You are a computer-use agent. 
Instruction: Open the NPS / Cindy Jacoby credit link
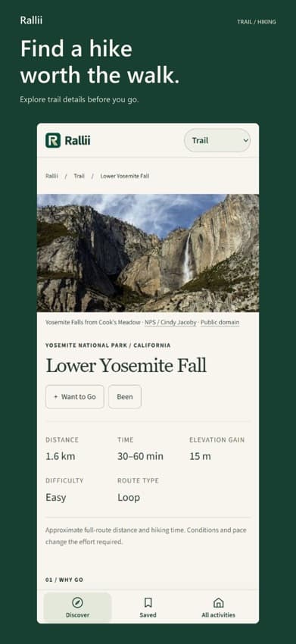tap(170, 323)
